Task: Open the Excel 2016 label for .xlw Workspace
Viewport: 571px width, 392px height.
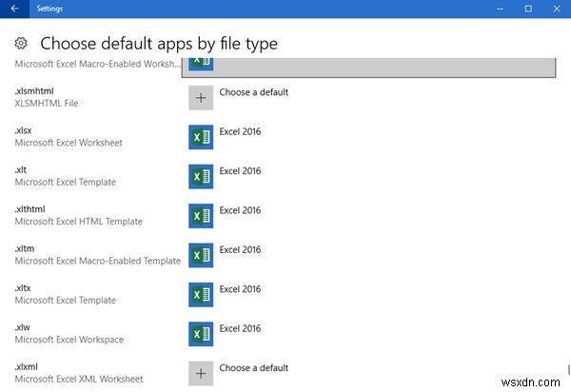Action: (x=240, y=328)
